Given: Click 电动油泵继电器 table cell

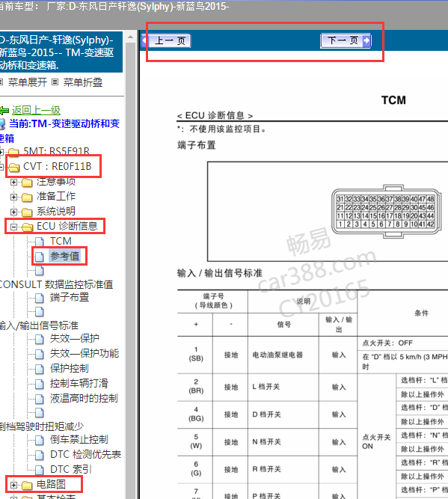Looking at the screenshot, I should pos(283,355).
